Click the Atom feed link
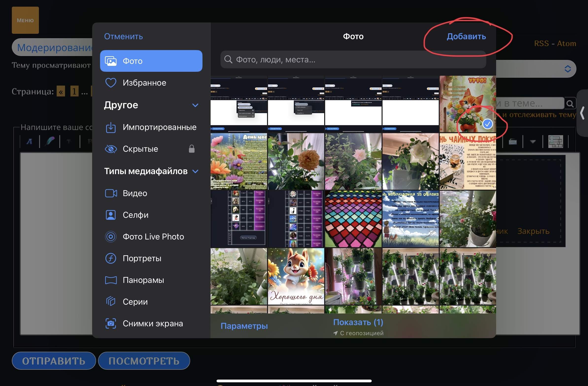This screenshot has height=386, width=588. (566, 44)
